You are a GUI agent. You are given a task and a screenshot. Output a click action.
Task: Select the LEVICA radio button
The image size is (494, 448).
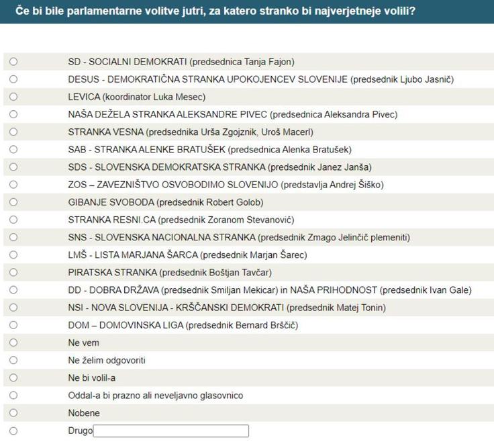tap(13, 97)
